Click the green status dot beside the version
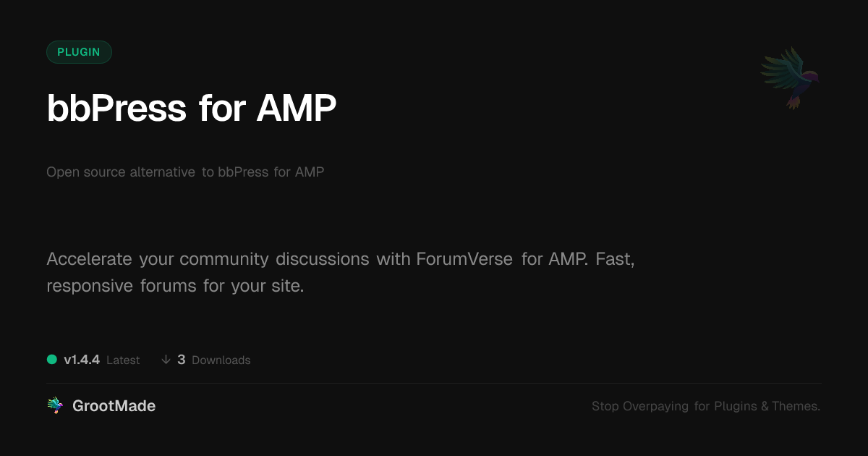 tap(52, 360)
